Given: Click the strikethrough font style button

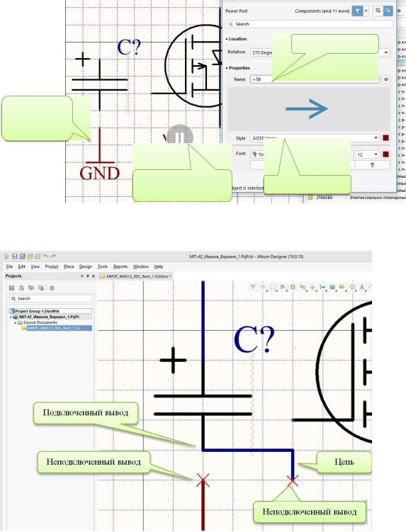Looking at the screenshot, I should click(x=372, y=165).
